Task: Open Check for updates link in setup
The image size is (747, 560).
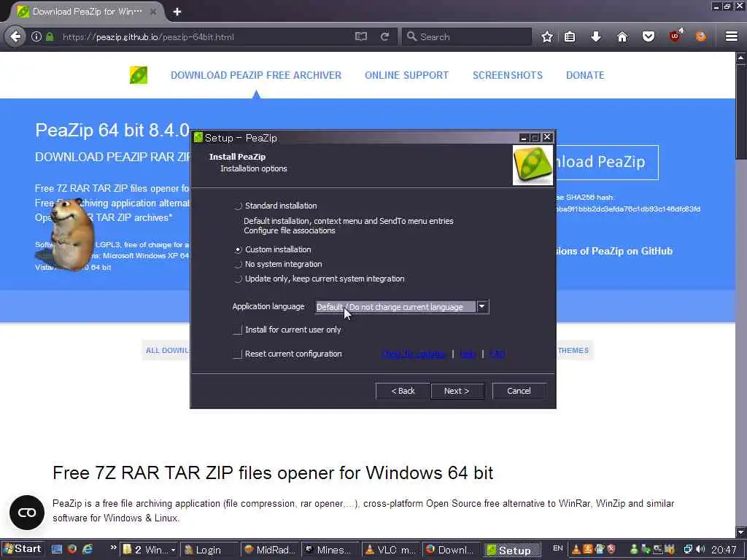Action: point(414,354)
